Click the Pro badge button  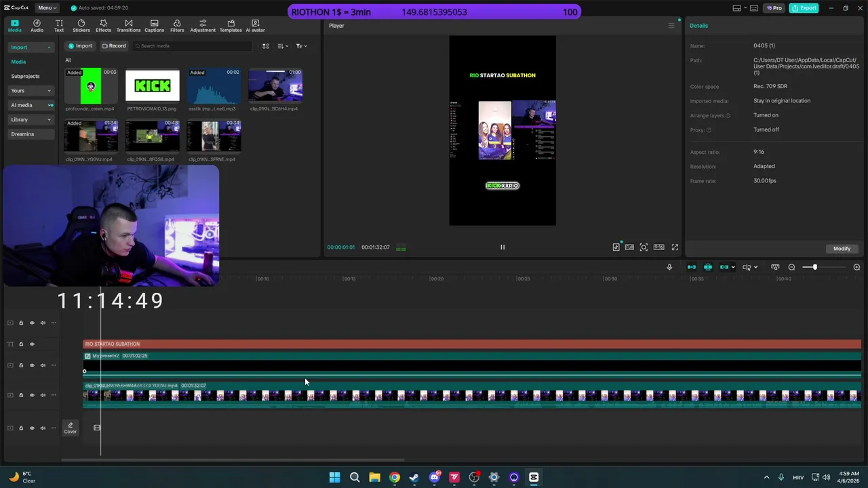(x=774, y=8)
